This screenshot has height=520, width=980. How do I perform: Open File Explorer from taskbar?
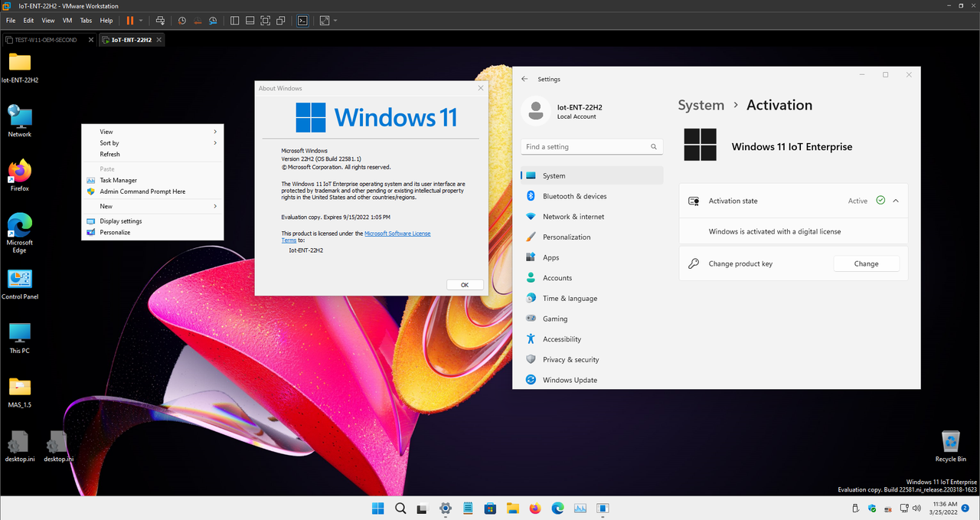point(513,508)
